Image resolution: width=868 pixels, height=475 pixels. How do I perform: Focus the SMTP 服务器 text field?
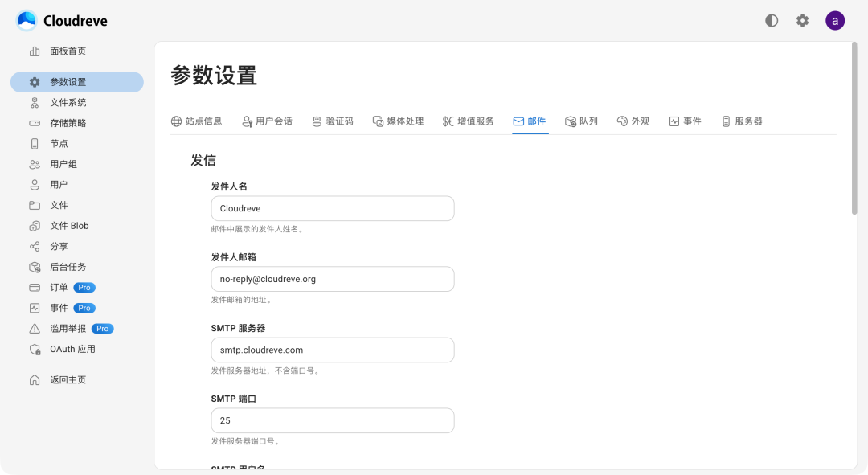[x=332, y=350]
